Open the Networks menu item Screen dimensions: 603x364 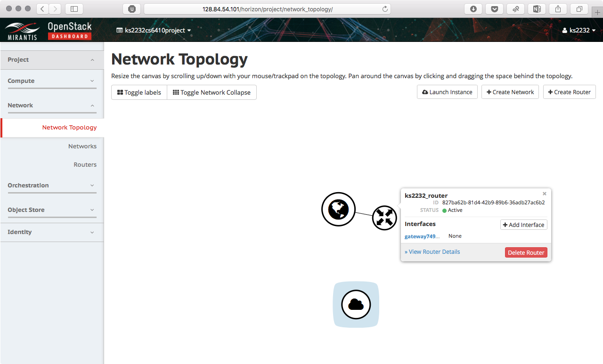[82, 146]
